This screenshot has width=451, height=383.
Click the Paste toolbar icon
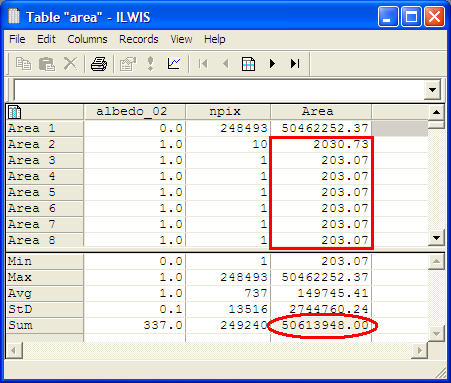[47, 63]
